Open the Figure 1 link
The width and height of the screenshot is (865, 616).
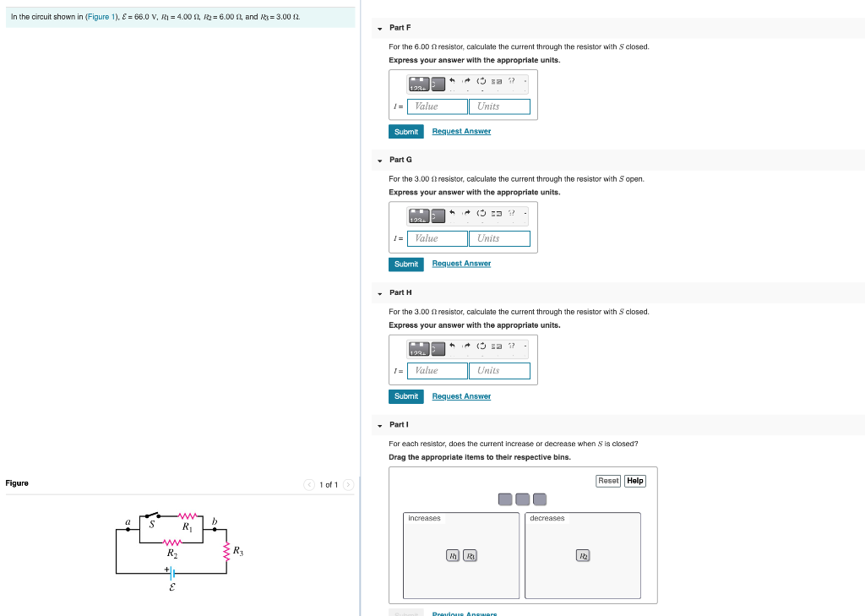point(101,16)
